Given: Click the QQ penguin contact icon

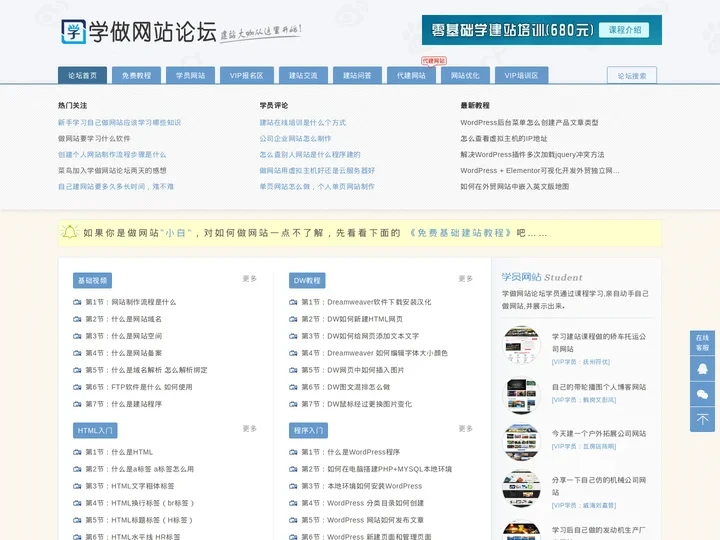Looking at the screenshot, I should [x=702, y=369].
